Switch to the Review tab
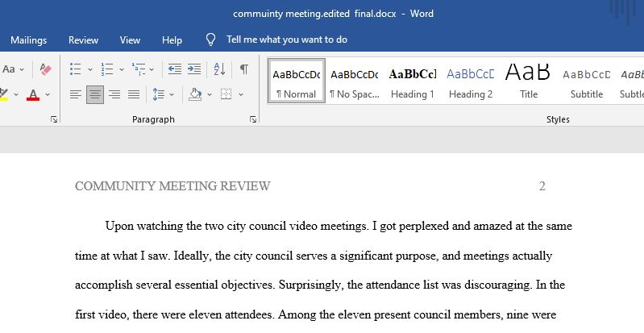This screenshot has width=644, height=333. pos(83,40)
